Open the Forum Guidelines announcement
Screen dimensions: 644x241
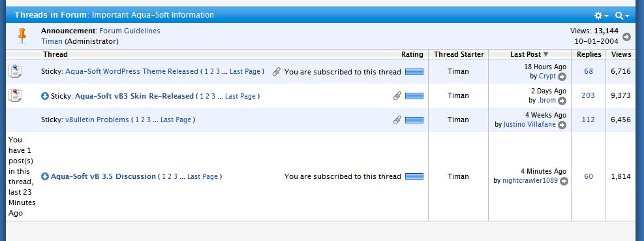point(130,31)
